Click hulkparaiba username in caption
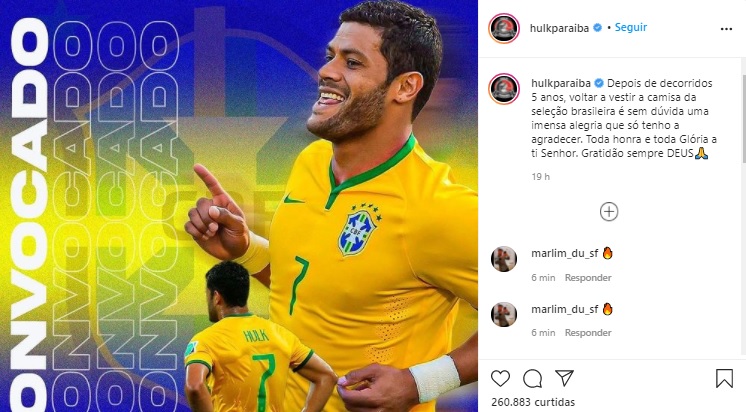This screenshot has width=746, height=412. (561, 83)
